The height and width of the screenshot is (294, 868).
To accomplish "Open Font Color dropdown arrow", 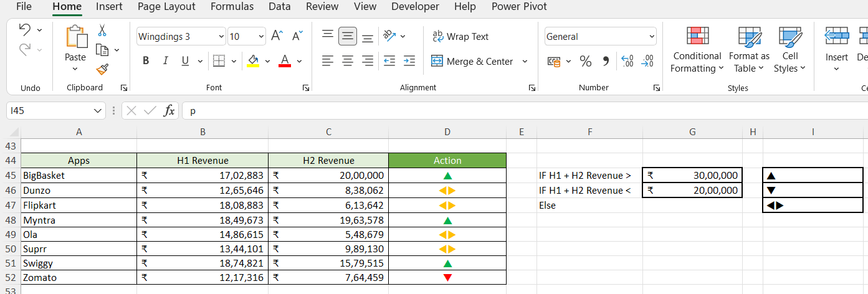I will coord(299,61).
